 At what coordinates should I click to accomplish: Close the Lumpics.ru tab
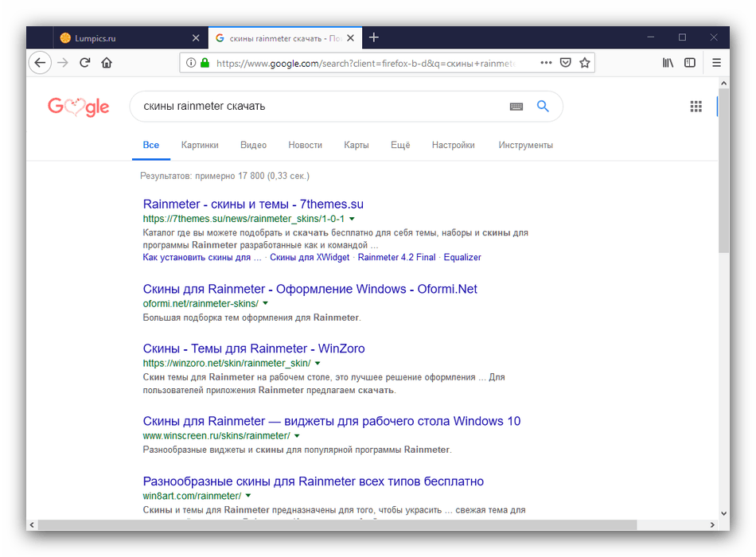pos(196,37)
